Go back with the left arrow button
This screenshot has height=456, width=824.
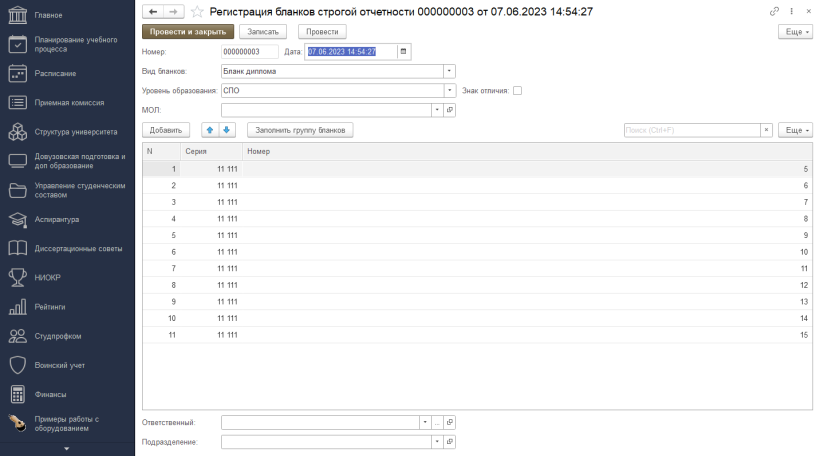click(x=153, y=12)
